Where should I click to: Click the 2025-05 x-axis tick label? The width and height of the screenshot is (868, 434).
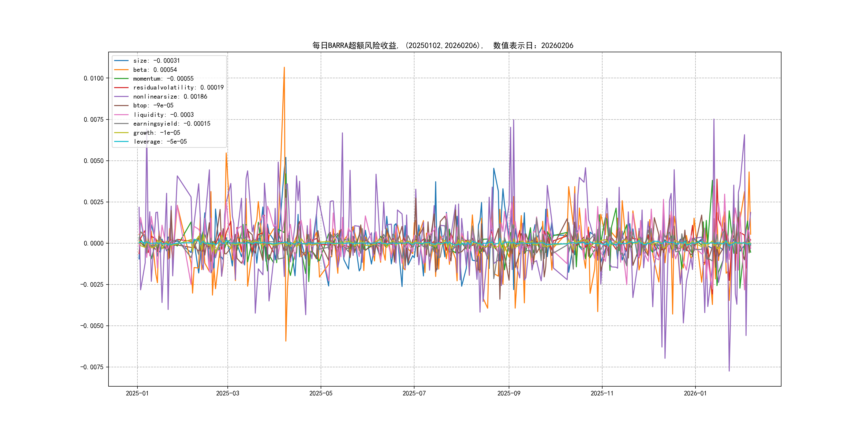(321, 393)
